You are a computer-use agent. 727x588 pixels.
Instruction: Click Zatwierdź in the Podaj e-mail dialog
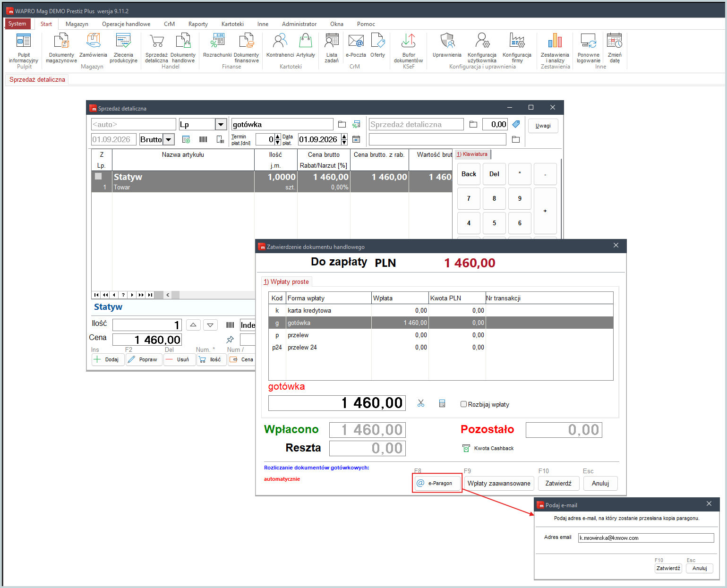pos(668,568)
